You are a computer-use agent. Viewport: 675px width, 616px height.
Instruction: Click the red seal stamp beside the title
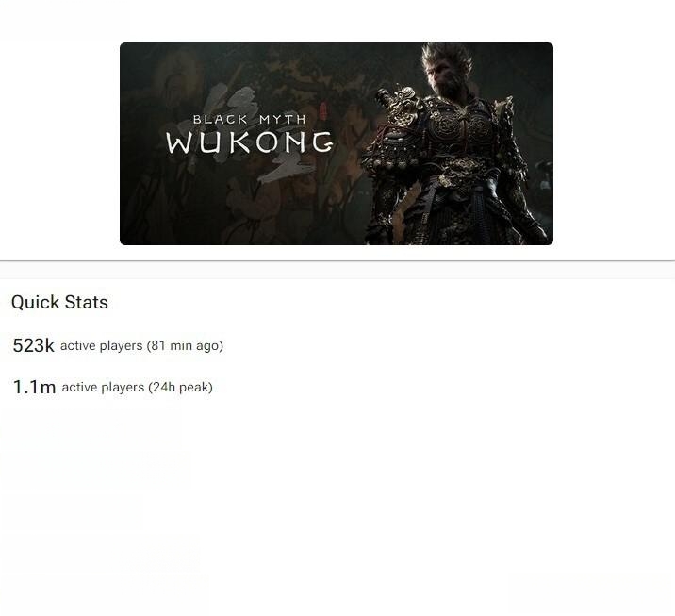point(323,109)
